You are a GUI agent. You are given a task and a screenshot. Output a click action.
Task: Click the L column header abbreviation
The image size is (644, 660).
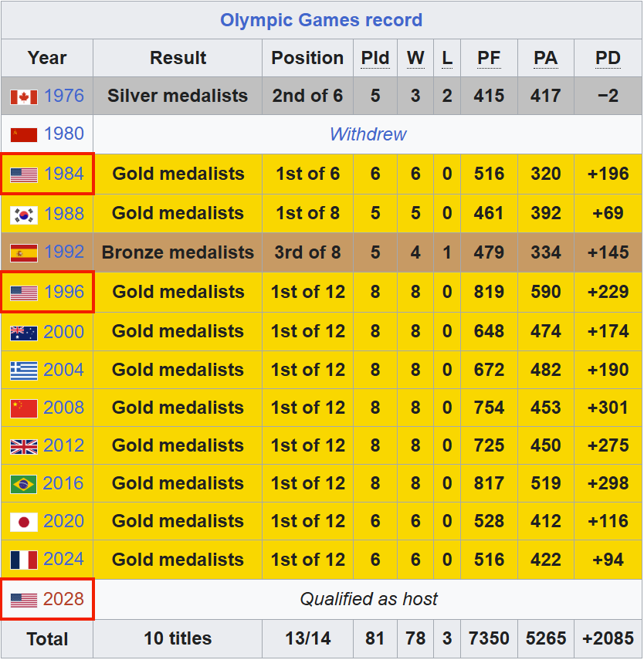[447, 58]
